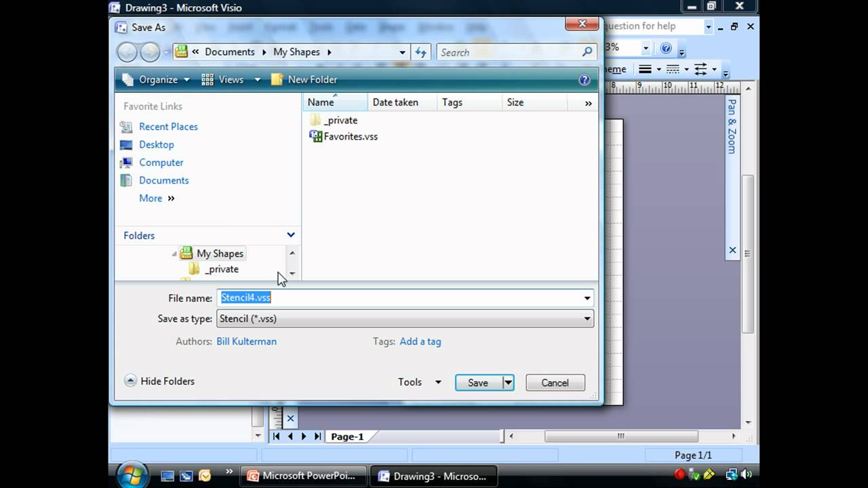Collapse the Folders pane chevron
Screen dimensions: 868x488
point(291,235)
